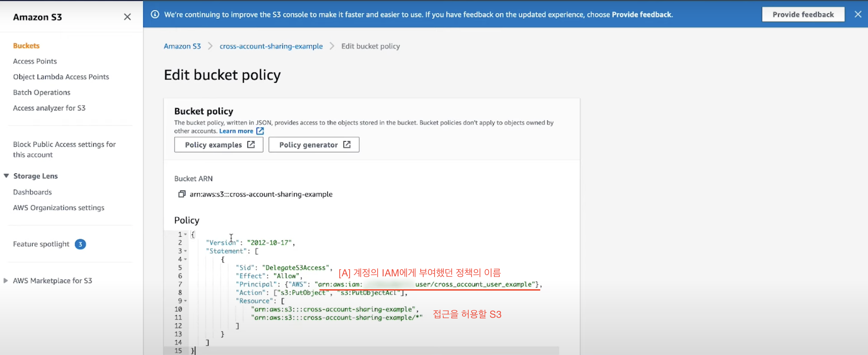This screenshot has width=868, height=355.
Task: Click the Amazon S3 breadcrumb link
Action: (182, 46)
